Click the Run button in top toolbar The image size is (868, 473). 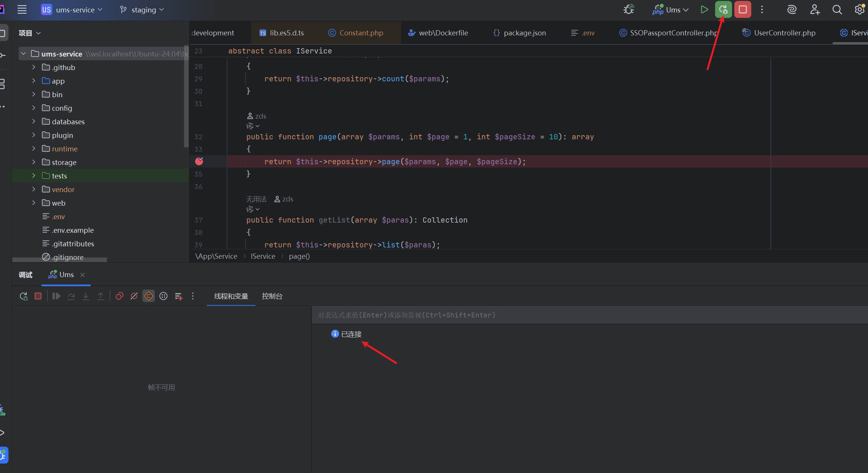pyautogui.click(x=704, y=9)
